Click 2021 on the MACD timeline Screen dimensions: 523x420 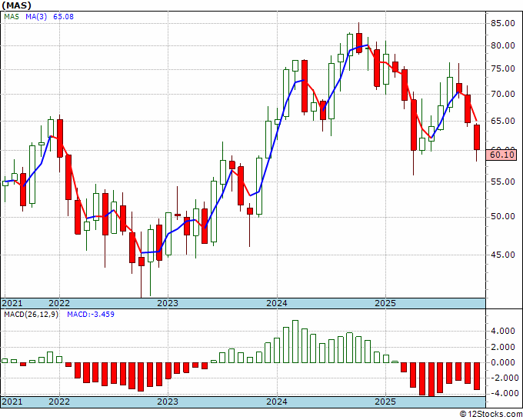pos(12,402)
